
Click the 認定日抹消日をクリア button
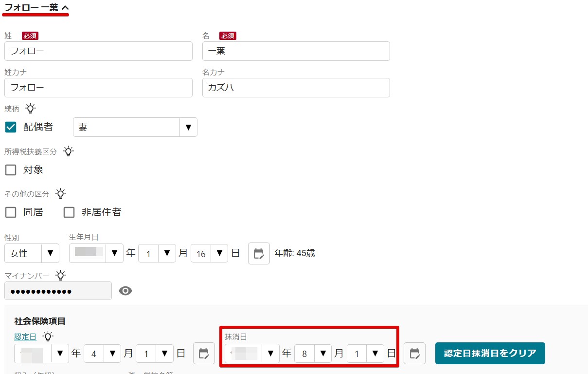[x=490, y=353]
